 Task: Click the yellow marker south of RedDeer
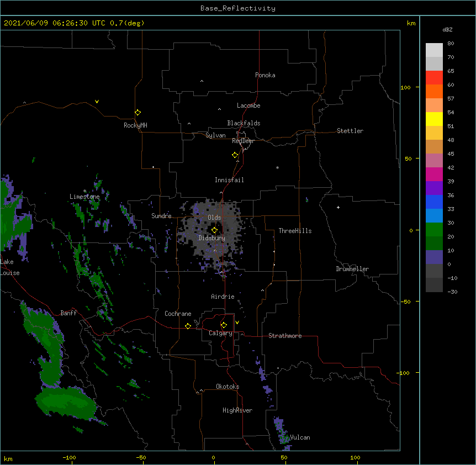235,155
